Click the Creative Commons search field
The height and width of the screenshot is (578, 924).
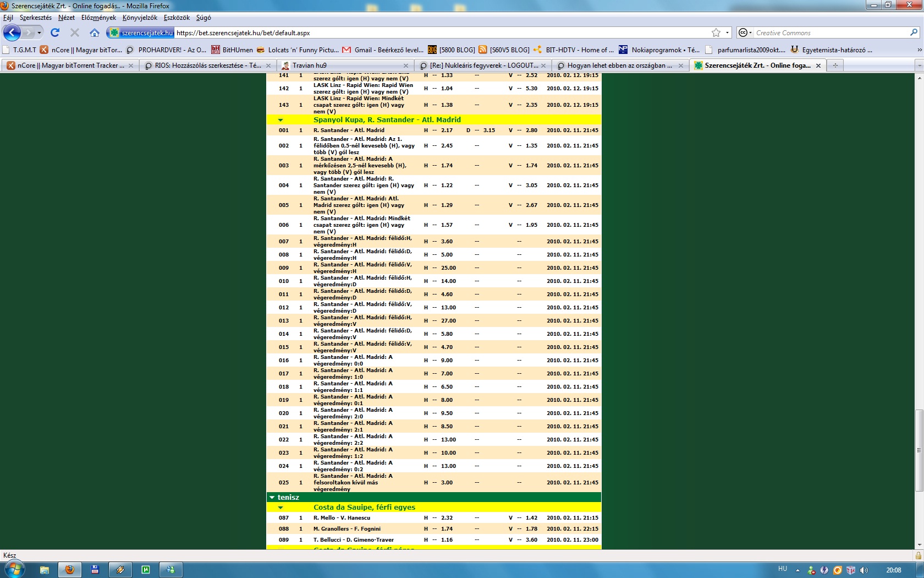(x=831, y=32)
